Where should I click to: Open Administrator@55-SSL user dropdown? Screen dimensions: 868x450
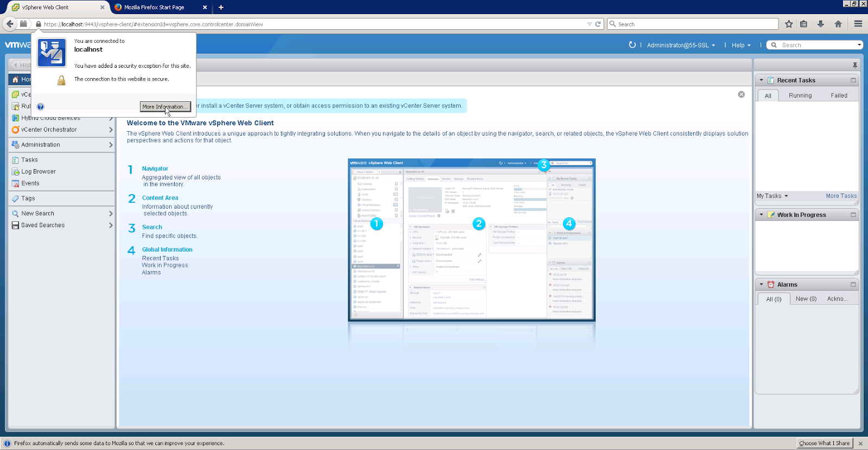[681, 46]
